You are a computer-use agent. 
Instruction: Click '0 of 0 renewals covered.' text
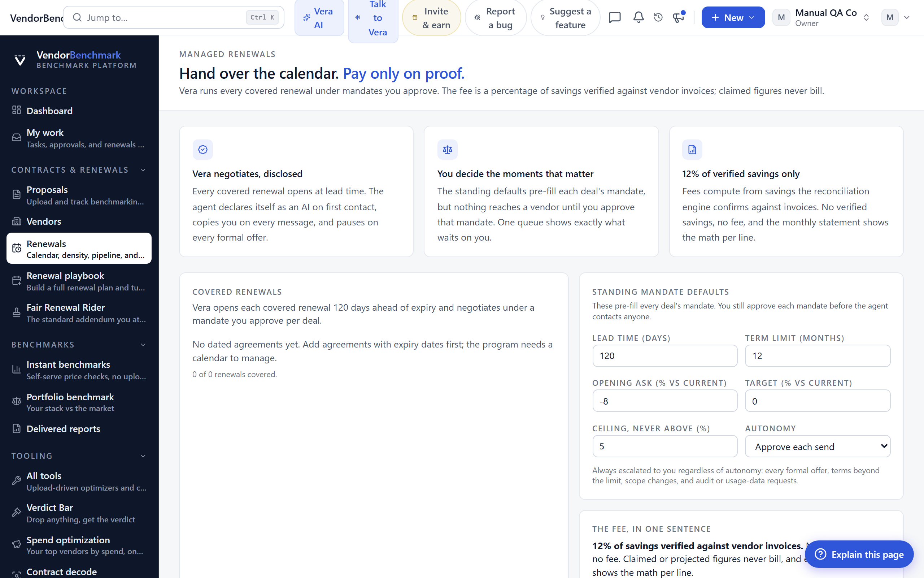click(235, 374)
